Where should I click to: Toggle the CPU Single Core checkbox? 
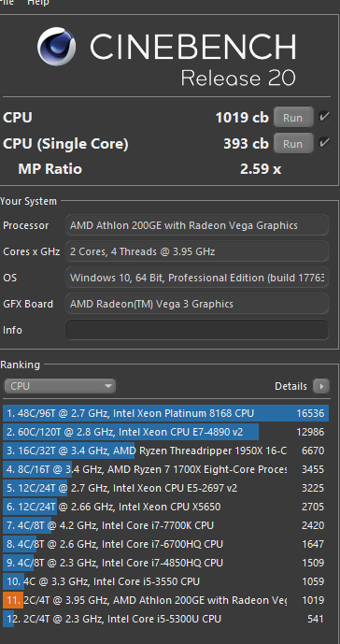[x=324, y=143]
